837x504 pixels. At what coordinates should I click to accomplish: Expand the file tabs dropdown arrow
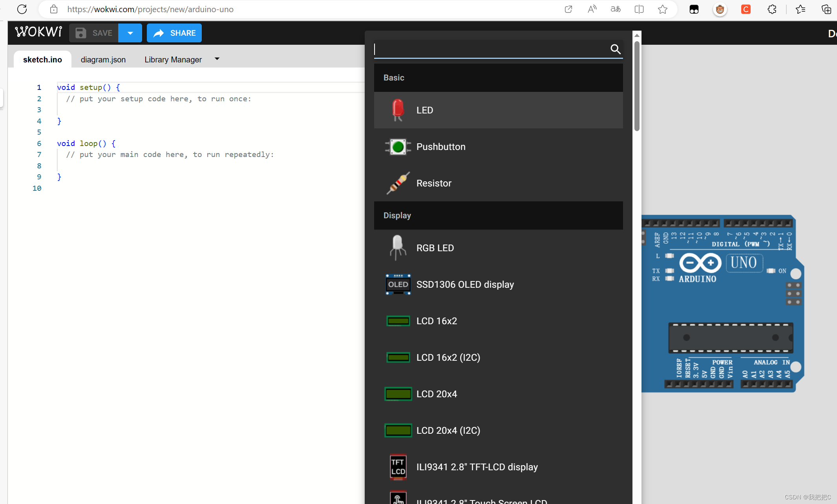(x=217, y=59)
